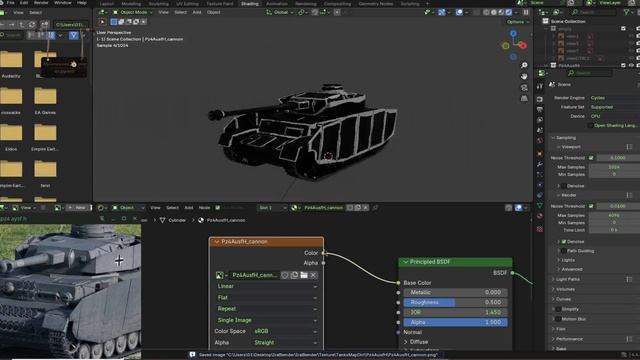The image size is (640, 360).
Task: Click file browser path field C:\Users
Action: pyautogui.click(x=71, y=25)
